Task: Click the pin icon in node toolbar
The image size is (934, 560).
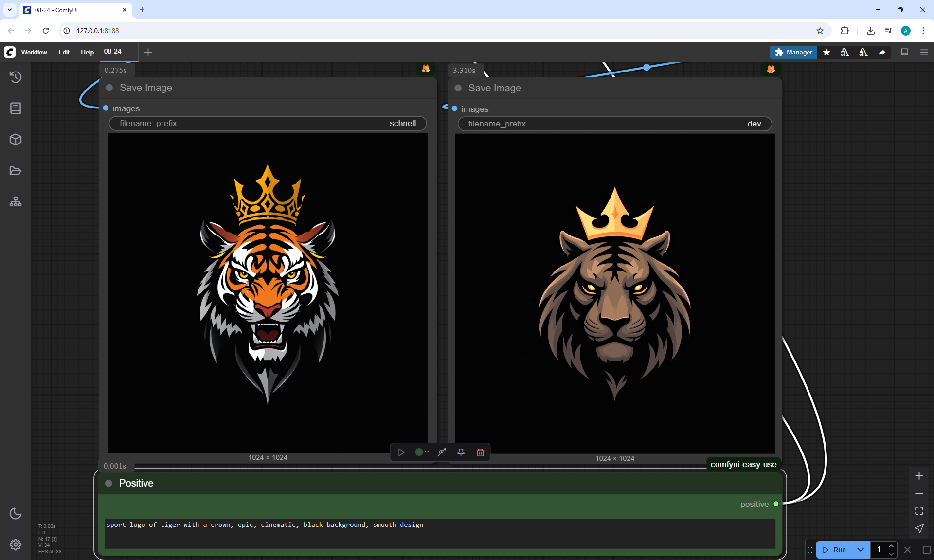Action: pyautogui.click(x=461, y=452)
